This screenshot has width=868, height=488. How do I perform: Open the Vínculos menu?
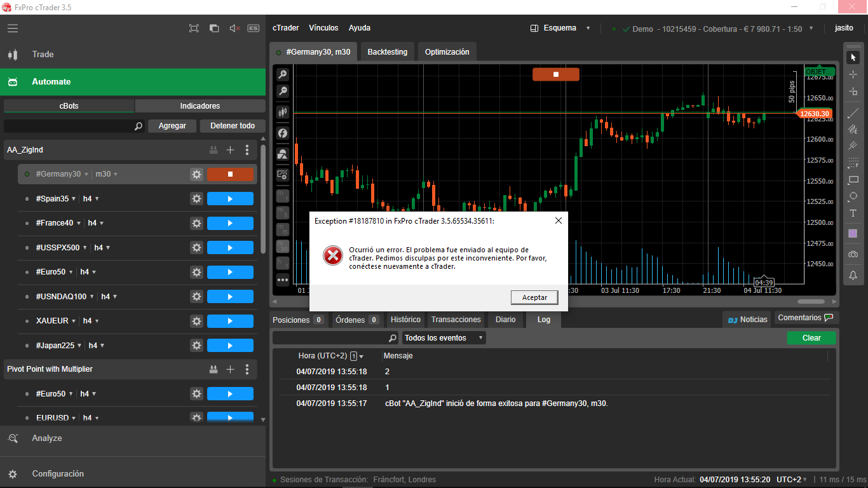click(323, 28)
